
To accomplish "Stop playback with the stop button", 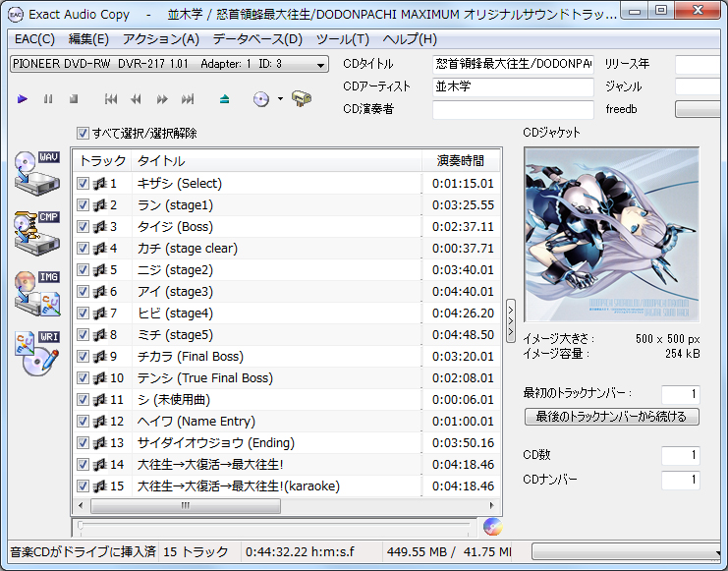I will click(x=74, y=99).
